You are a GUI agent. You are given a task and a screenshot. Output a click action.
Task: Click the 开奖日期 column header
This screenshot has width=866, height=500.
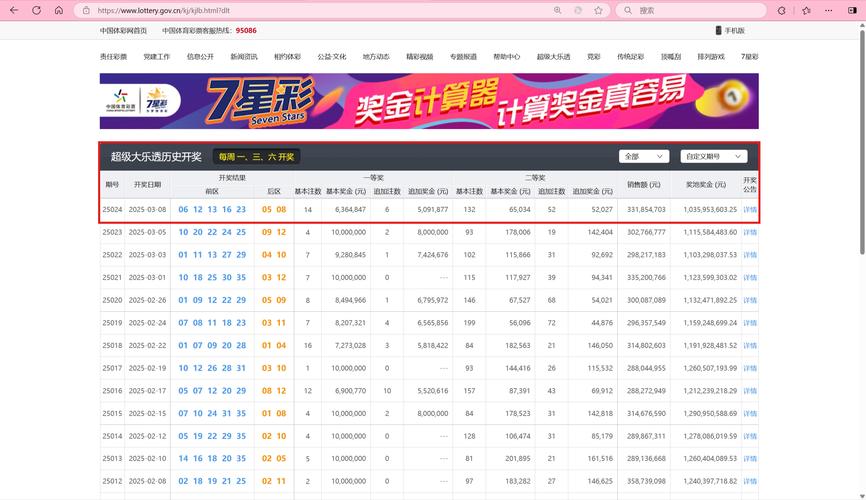(147, 185)
